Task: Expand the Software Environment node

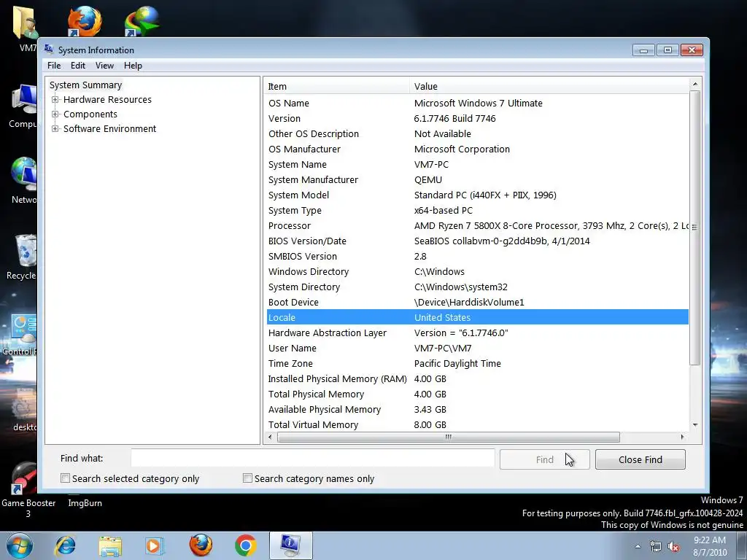Action: pyautogui.click(x=55, y=128)
